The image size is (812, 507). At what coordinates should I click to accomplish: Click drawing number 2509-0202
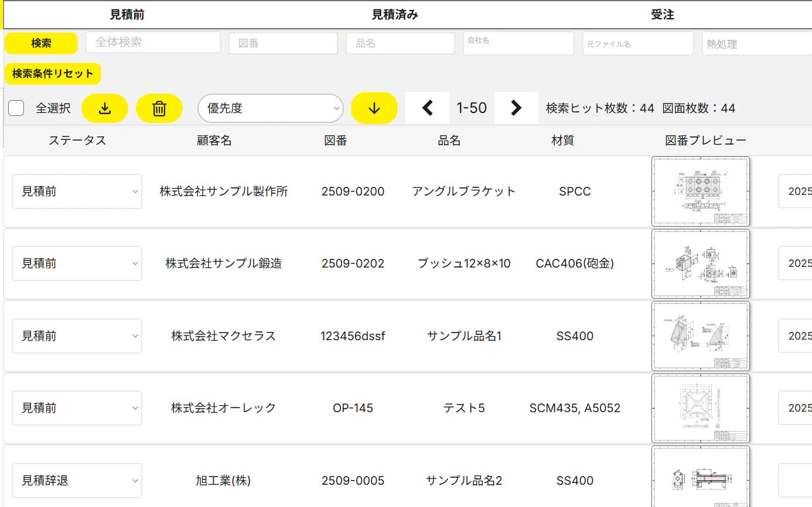(353, 263)
